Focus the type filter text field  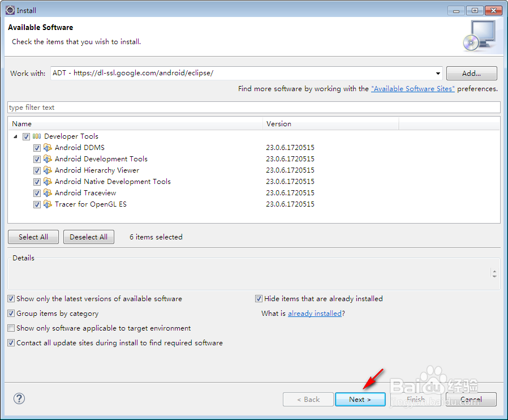pyautogui.click(x=254, y=108)
